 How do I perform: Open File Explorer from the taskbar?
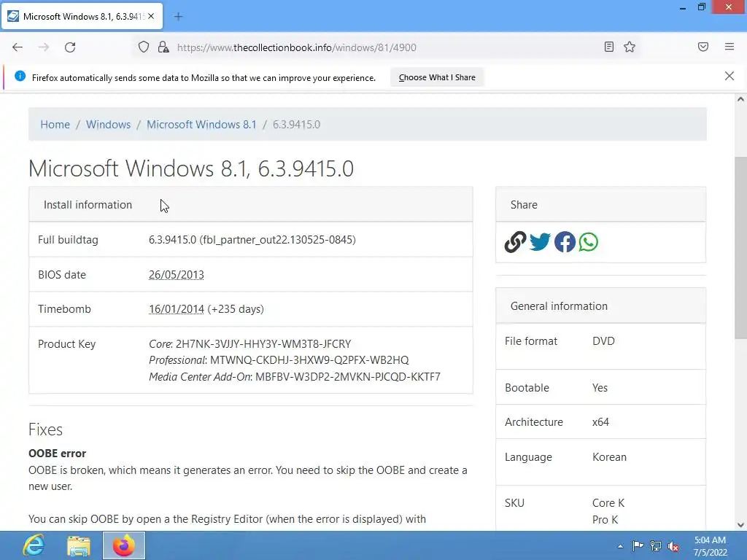(x=79, y=545)
